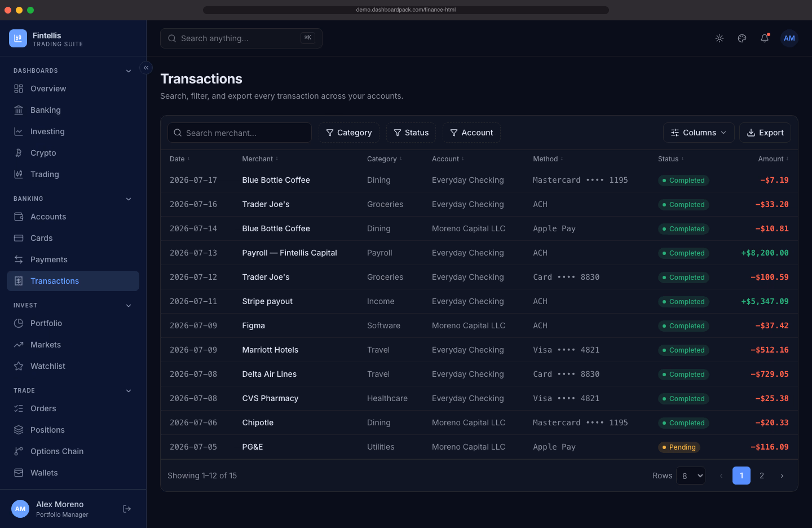Viewport: 812px width, 528px height.
Task: Open the Rows per page select
Action: tap(691, 476)
